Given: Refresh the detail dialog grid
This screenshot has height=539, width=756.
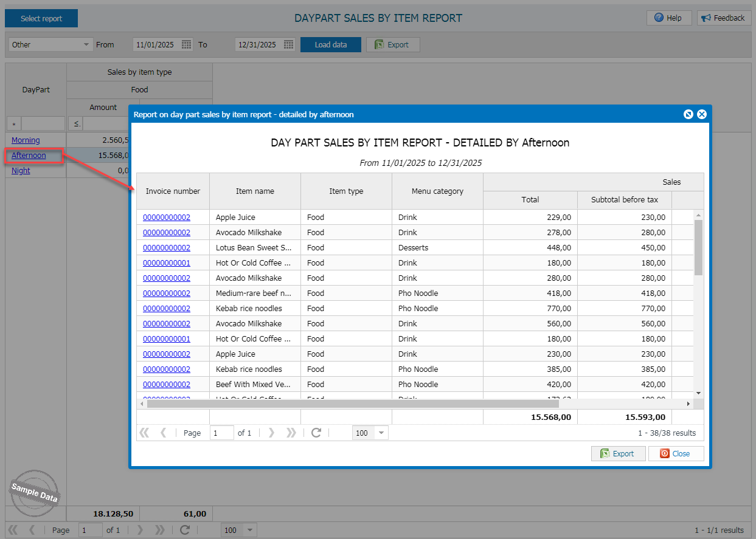Looking at the screenshot, I should [x=316, y=433].
